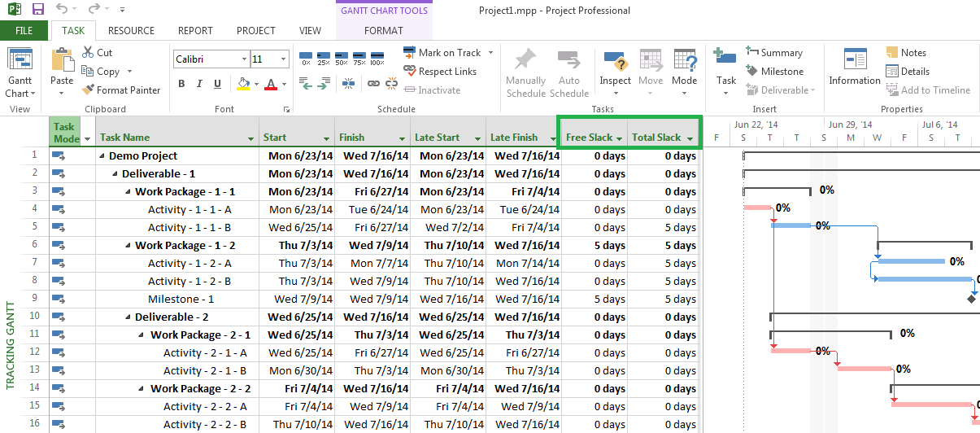Toggle Italic formatting
This screenshot has width=980, height=433.
[x=199, y=84]
